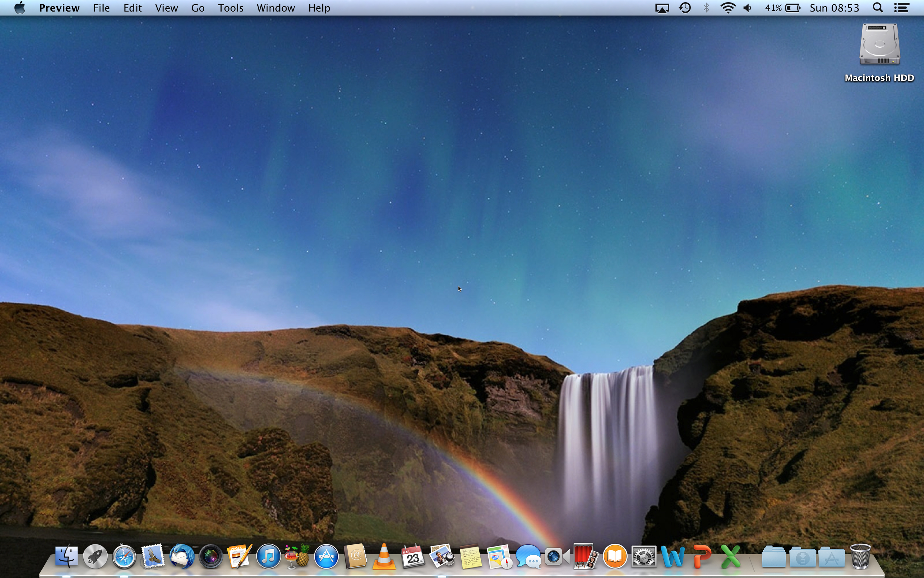Open the Bluetooth status menu

click(706, 8)
